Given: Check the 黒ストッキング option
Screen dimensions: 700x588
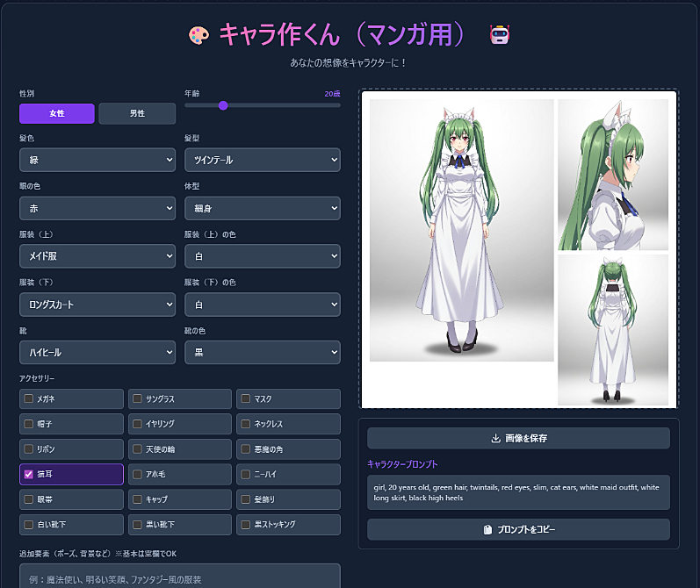Looking at the screenshot, I should pyautogui.click(x=246, y=525).
